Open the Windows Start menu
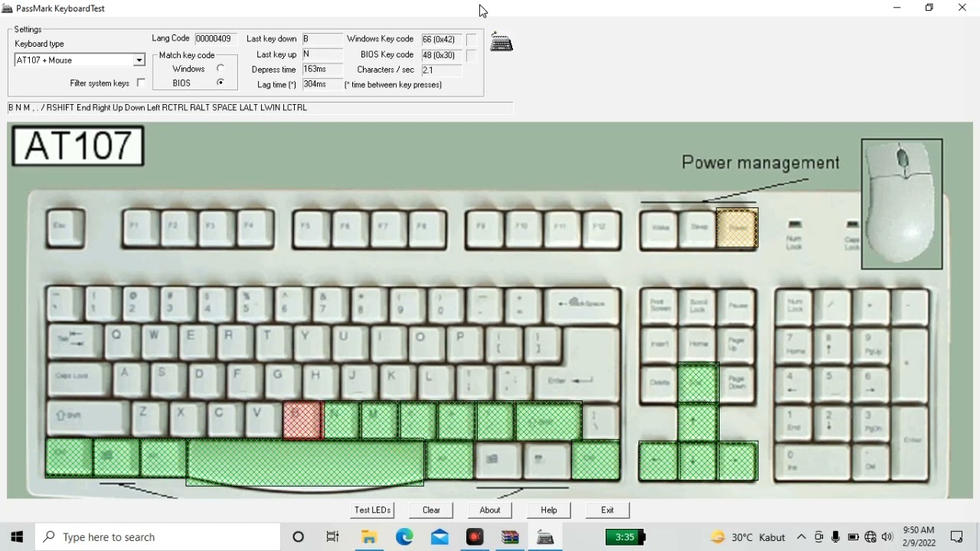 click(17, 537)
